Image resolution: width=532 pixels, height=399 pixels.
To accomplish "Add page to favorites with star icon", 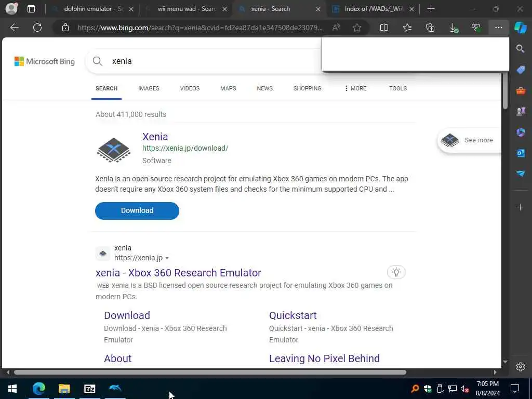I will tap(356, 28).
